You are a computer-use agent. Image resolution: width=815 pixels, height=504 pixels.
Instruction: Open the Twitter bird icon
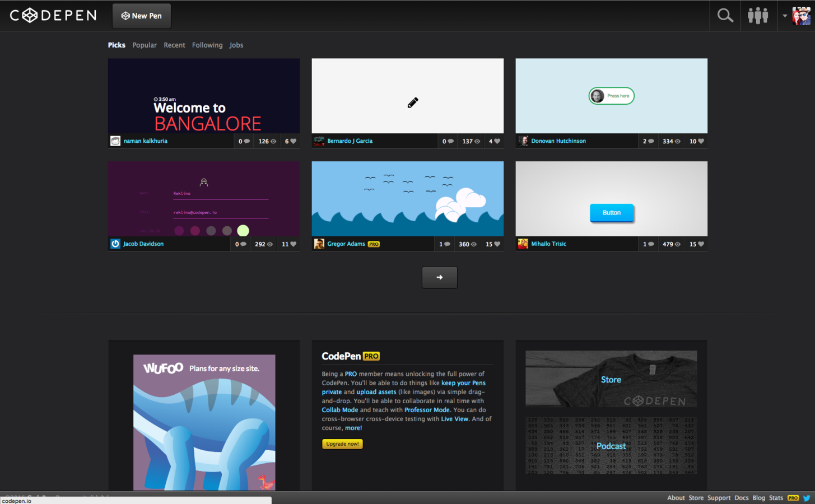[x=807, y=498]
